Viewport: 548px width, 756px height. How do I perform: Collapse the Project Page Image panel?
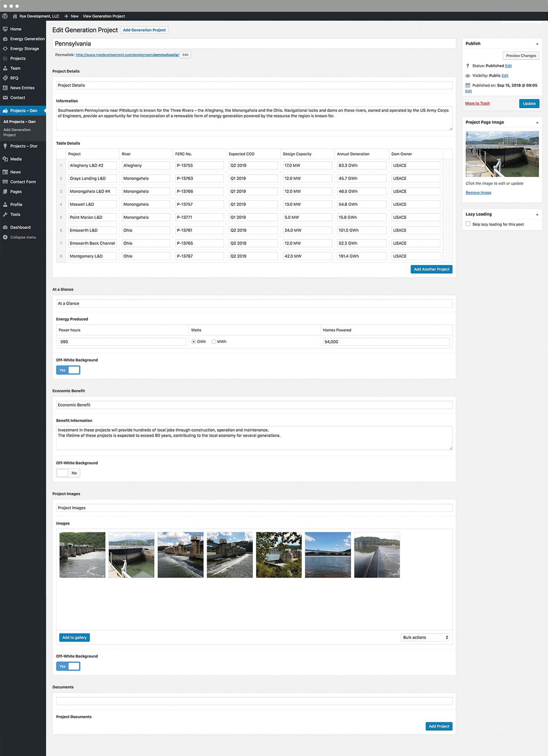click(x=537, y=122)
